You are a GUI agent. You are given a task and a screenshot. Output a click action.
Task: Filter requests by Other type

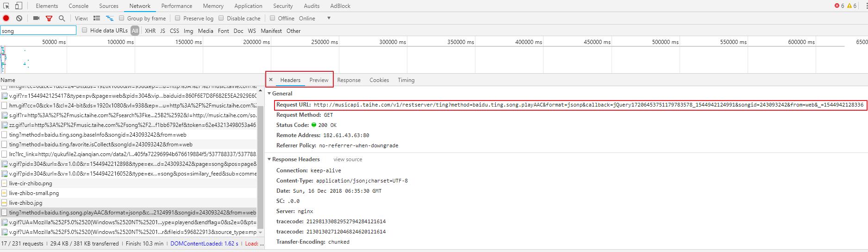(293, 31)
